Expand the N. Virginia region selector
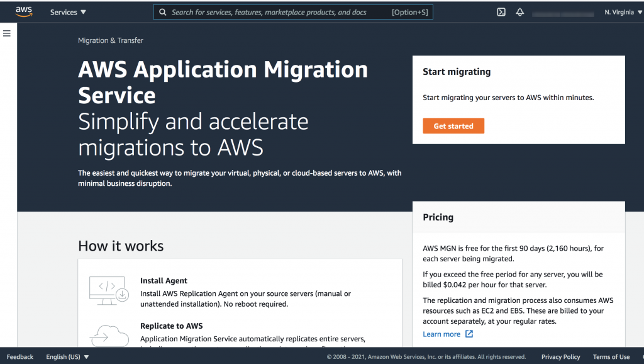Image resolution: width=644 pixels, height=364 pixels. coord(623,12)
